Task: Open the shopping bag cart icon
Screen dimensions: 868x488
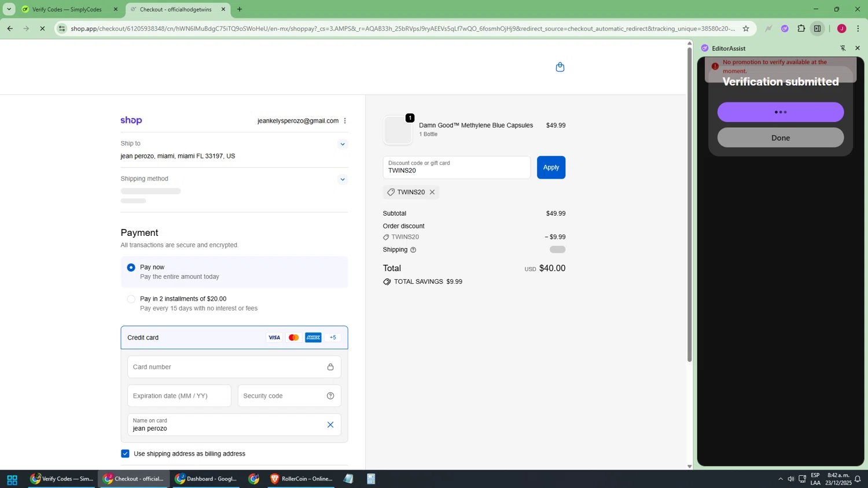Action: 560,67
